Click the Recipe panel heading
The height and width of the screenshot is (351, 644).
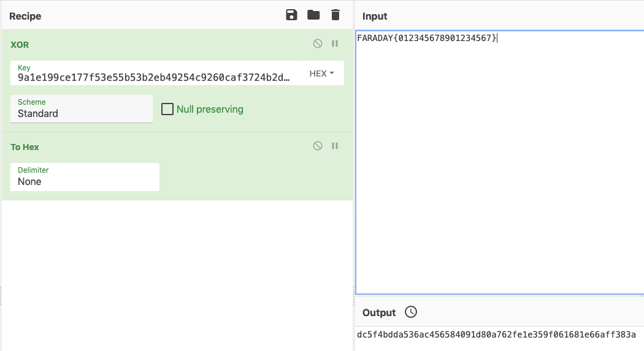pos(25,16)
